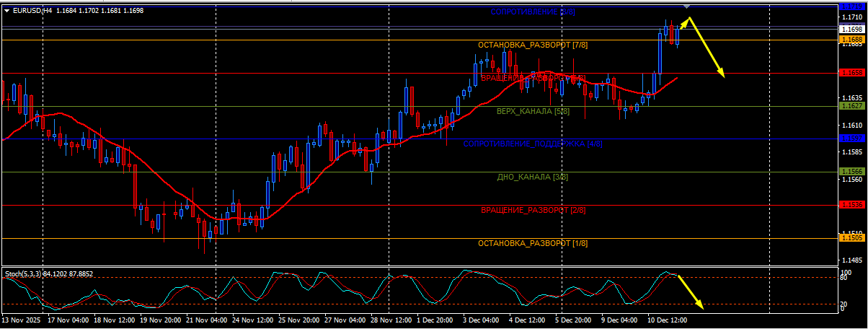Select the ОСТАНОВКА_РАЗВОРОТ [7/8] level label
Image resolution: width=868 pixels, height=329 pixels.
(x=533, y=45)
